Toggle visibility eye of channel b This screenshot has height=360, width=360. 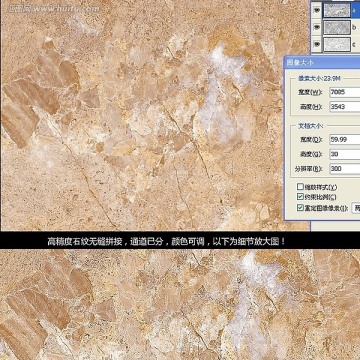coord(317,28)
